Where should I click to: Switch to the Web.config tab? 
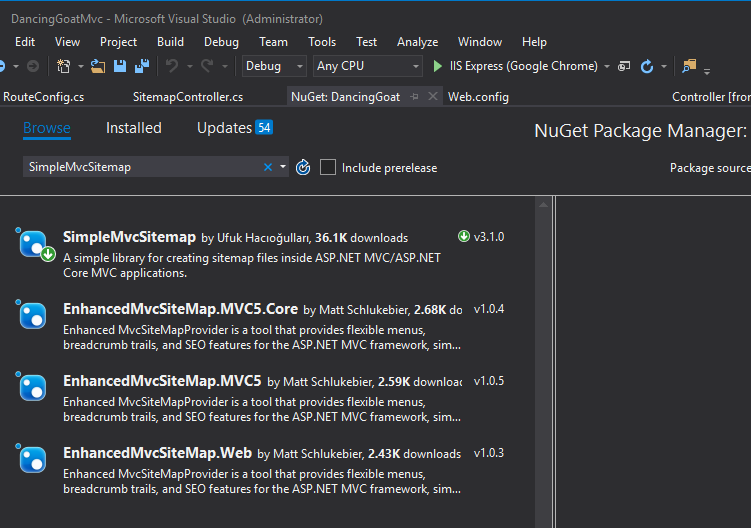coord(478,97)
